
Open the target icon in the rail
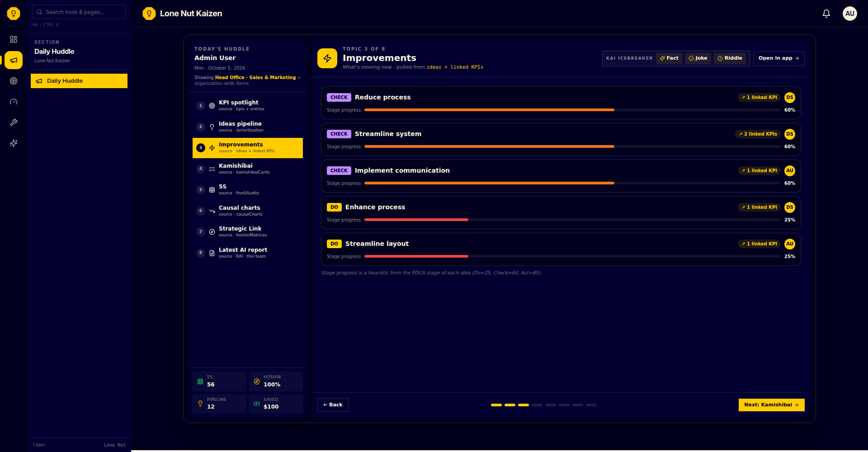(x=14, y=81)
